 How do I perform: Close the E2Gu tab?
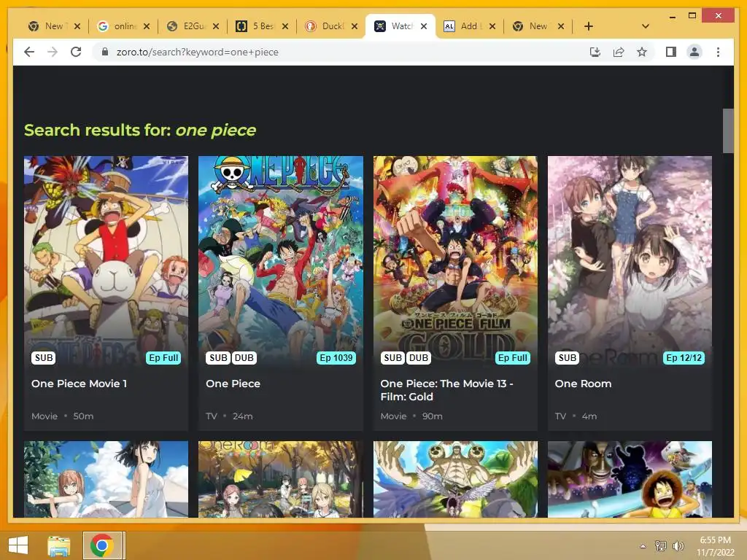(x=216, y=26)
